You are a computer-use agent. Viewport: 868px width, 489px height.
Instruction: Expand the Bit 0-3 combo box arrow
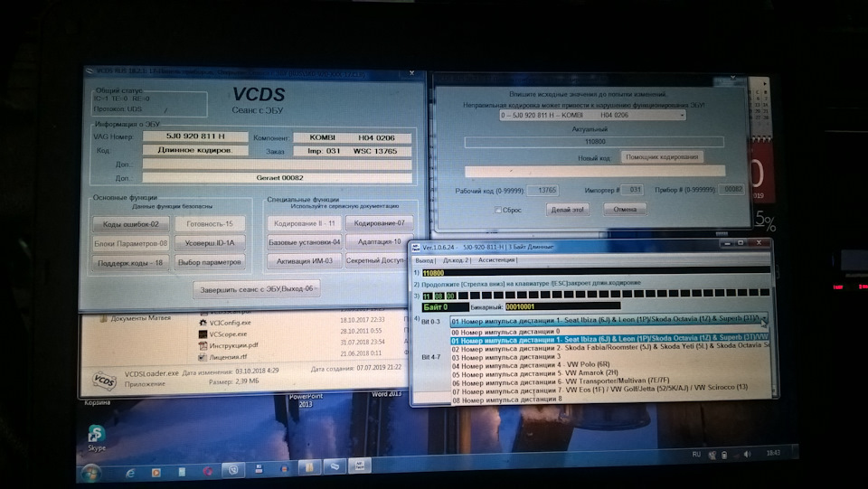tap(763, 320)
